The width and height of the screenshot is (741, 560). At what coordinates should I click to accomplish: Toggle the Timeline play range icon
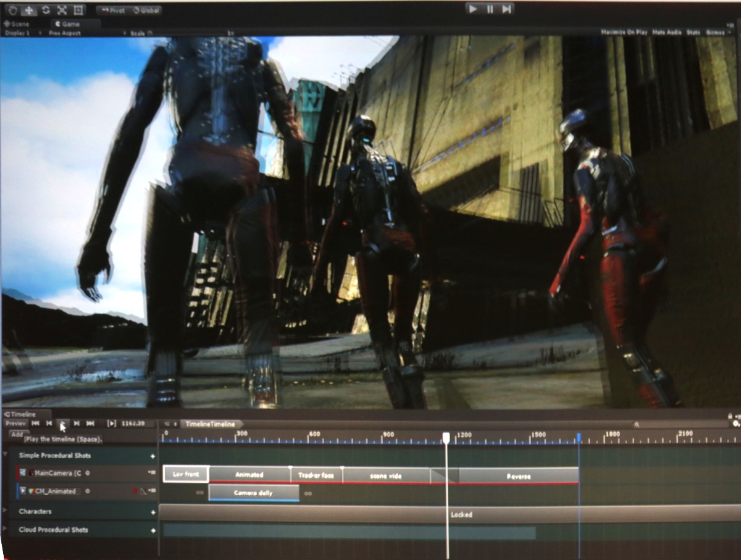click(112, 424)
